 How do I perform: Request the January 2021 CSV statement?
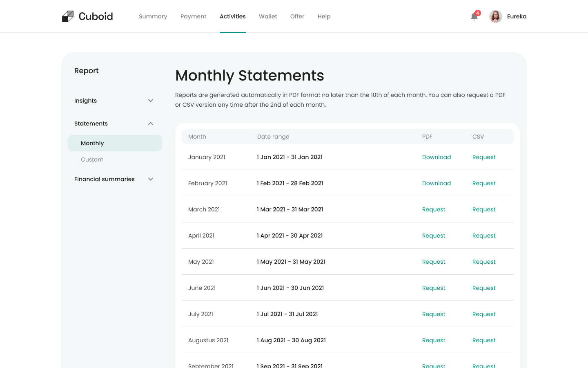484,157
